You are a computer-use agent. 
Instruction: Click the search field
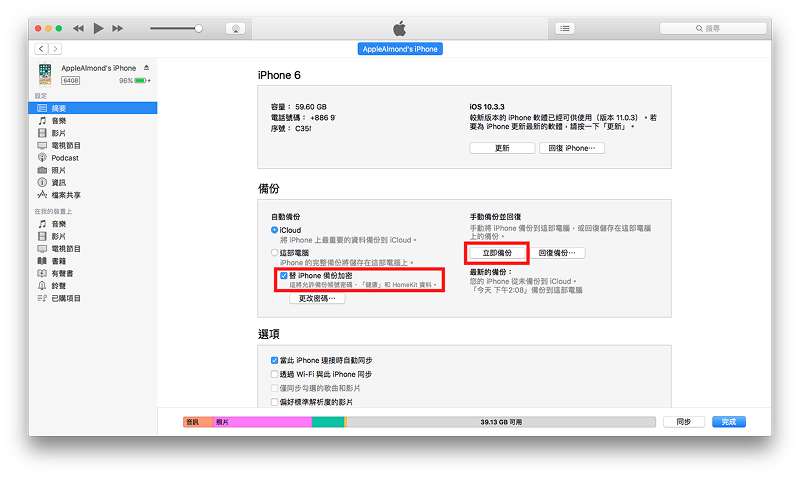point(713,29)
